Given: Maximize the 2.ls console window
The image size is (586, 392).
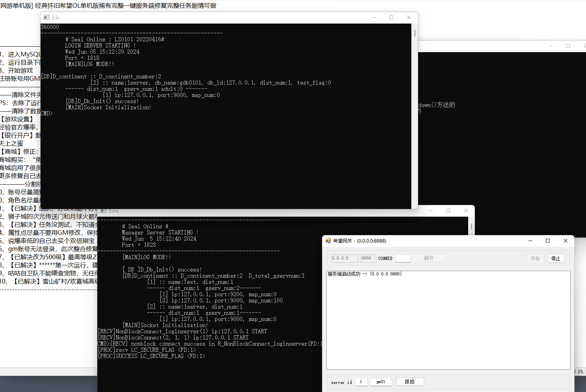Looking at the screenshot, I should pyautogui.click(x=391, y=17).
